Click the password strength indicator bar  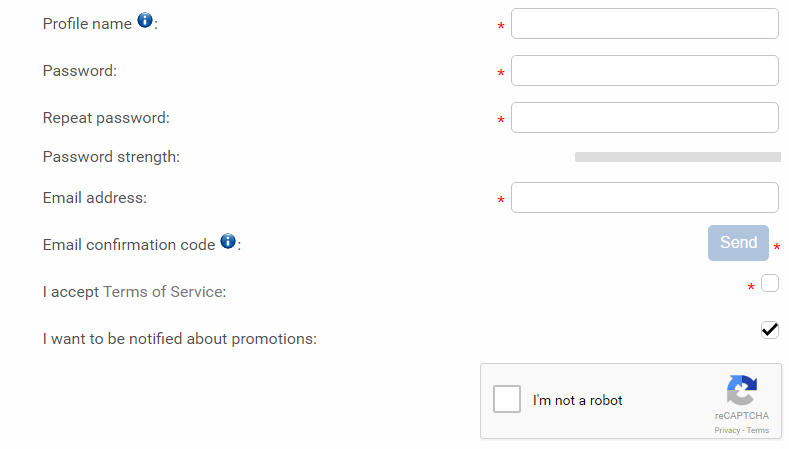click(x=678, y=157)
